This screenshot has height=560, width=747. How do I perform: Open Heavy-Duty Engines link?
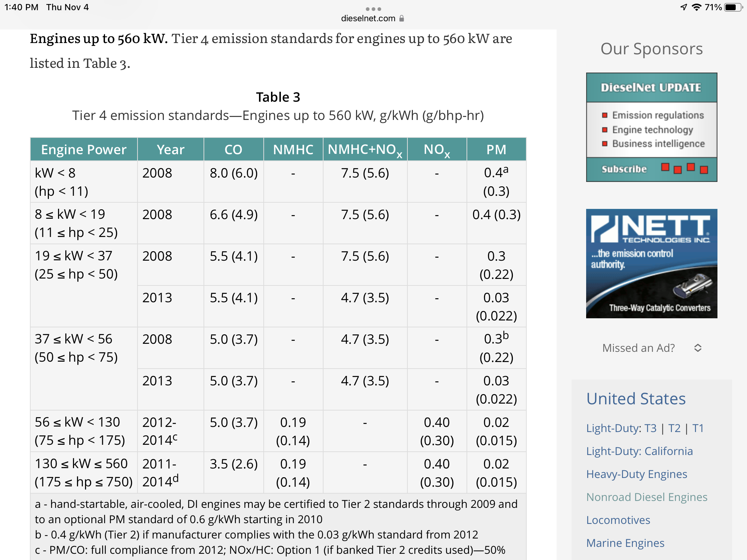pyautogui.click(x=636, y=474)
